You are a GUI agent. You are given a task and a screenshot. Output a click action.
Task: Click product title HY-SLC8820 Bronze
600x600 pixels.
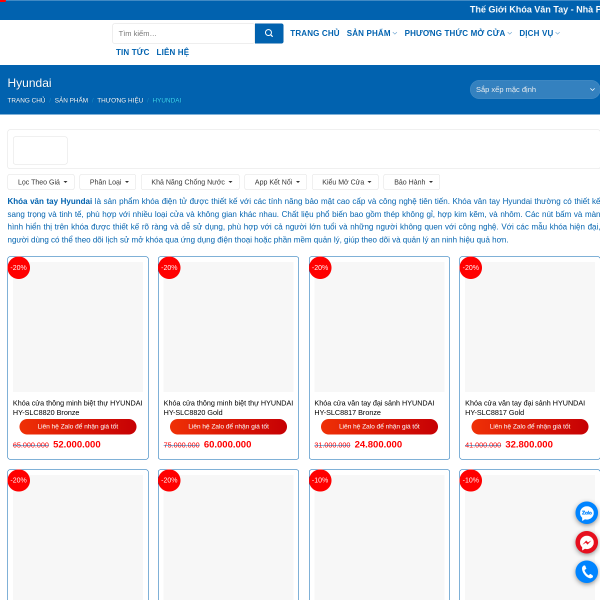78,408
